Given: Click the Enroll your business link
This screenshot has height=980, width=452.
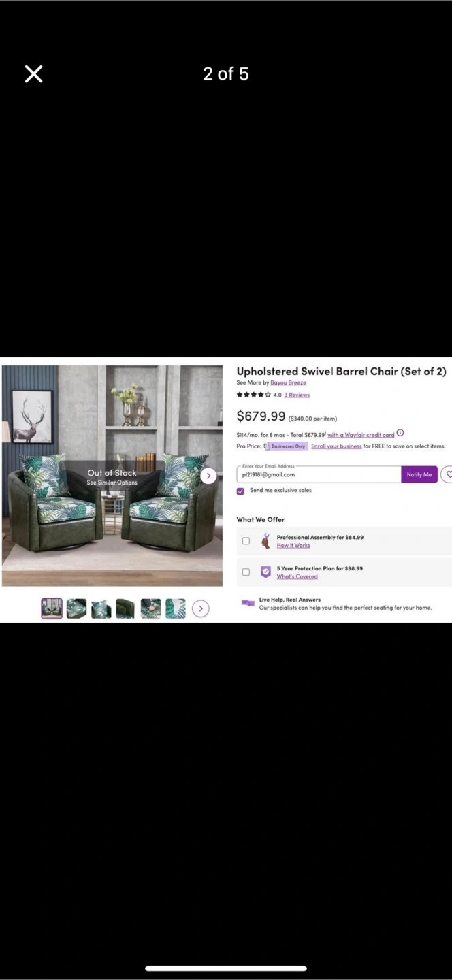Looking at the screenshot, I should (336, 446).
